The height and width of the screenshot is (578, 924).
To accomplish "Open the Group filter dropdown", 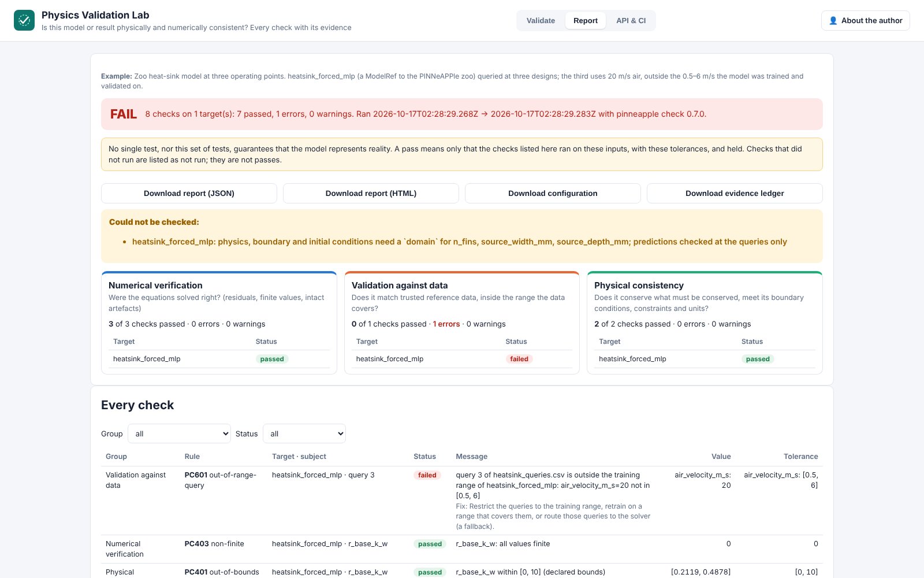I will click(x=179, y=433).
